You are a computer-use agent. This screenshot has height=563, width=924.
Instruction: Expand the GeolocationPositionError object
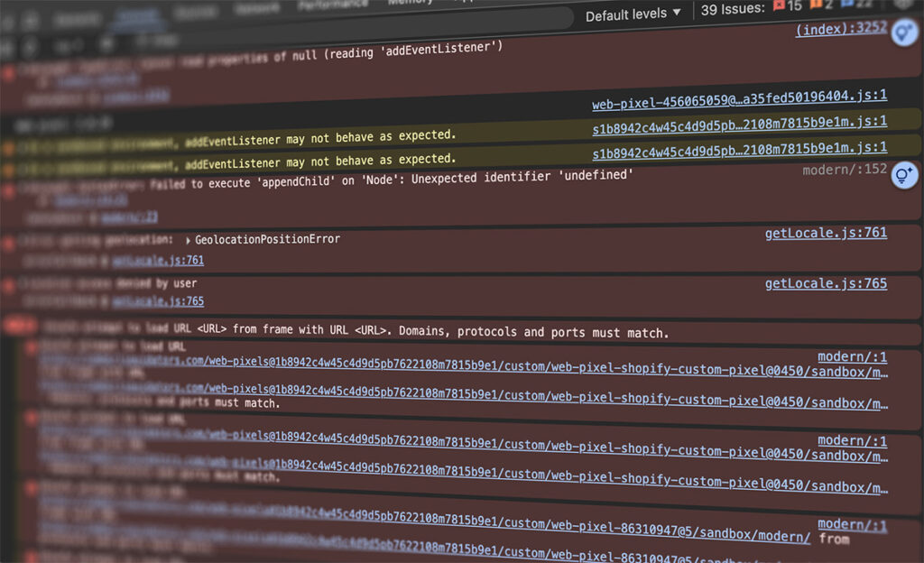point(188,240)
